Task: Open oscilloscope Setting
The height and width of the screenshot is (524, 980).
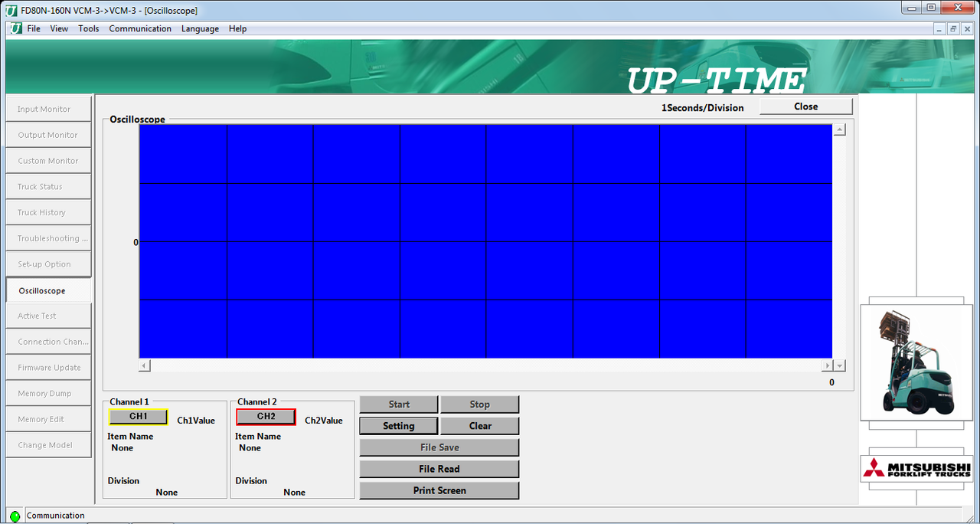Action: point(399,426)
